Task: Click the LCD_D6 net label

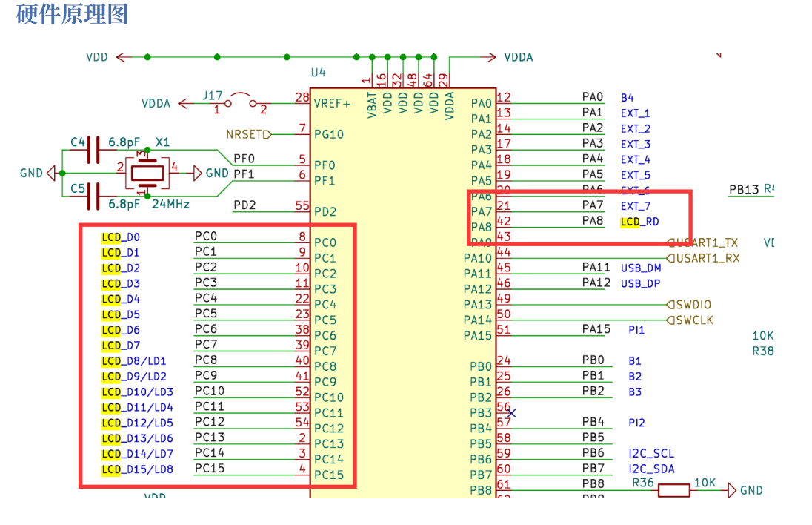Action: click(x=121, y=330)
